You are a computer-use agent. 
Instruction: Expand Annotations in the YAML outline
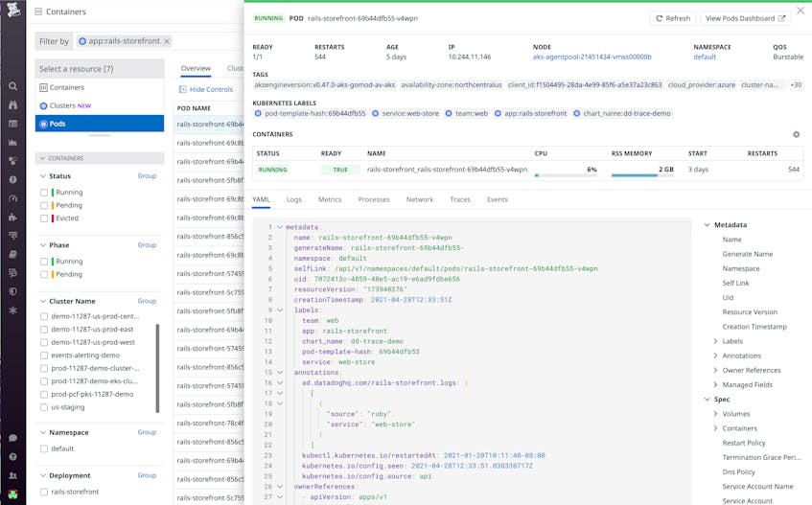[x=715, y=356]
